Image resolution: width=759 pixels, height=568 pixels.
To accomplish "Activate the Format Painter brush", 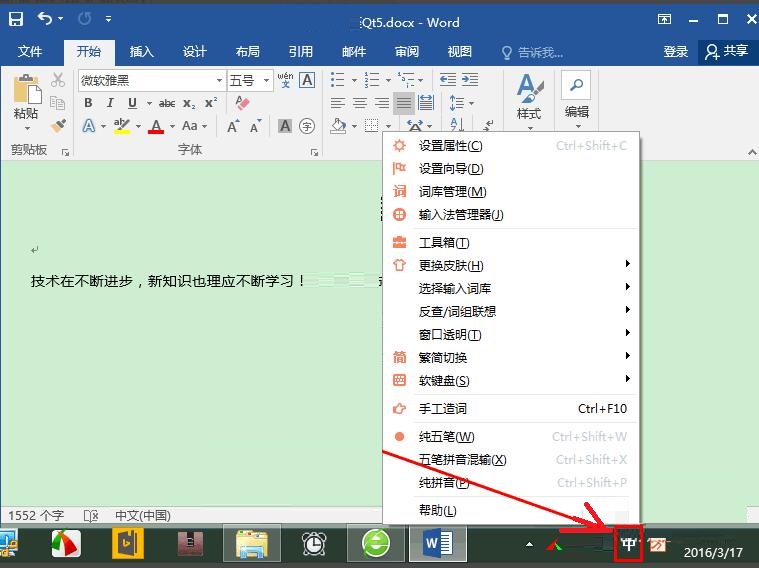I will [x=58, y=126].
